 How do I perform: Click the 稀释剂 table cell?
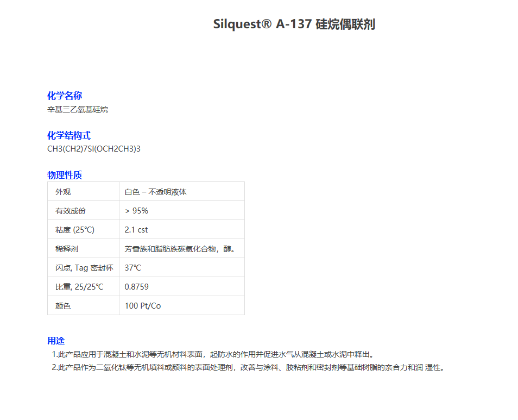click(x=62, y=248)
